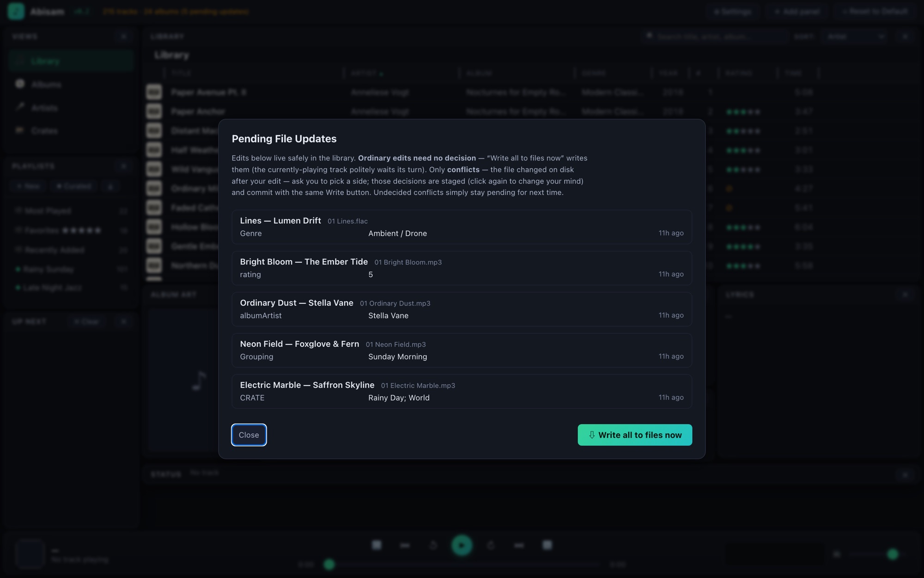Click the volume slider handle
This screenshot has height=578, width=924.
tap(893, 554)
